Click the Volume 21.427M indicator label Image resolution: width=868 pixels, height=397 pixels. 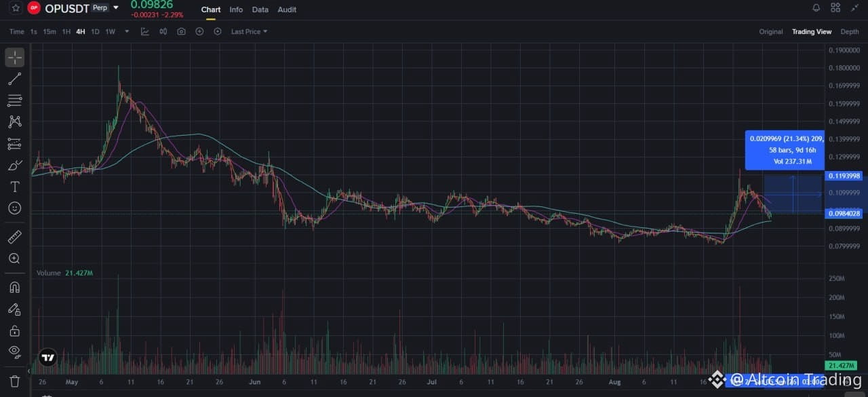pos(64,273)
